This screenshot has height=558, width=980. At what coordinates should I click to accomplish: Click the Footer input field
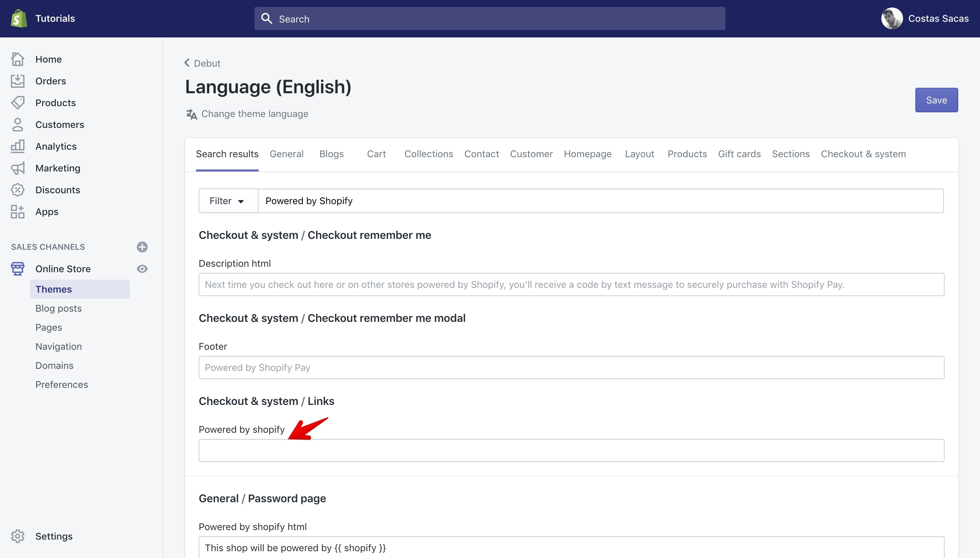(571, 367)
